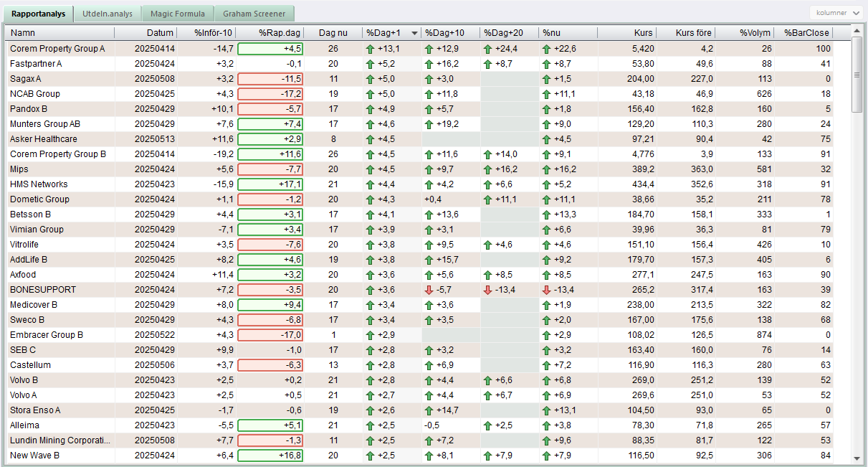Click the 20250522 date for Embracer Group B

point(155,335)
